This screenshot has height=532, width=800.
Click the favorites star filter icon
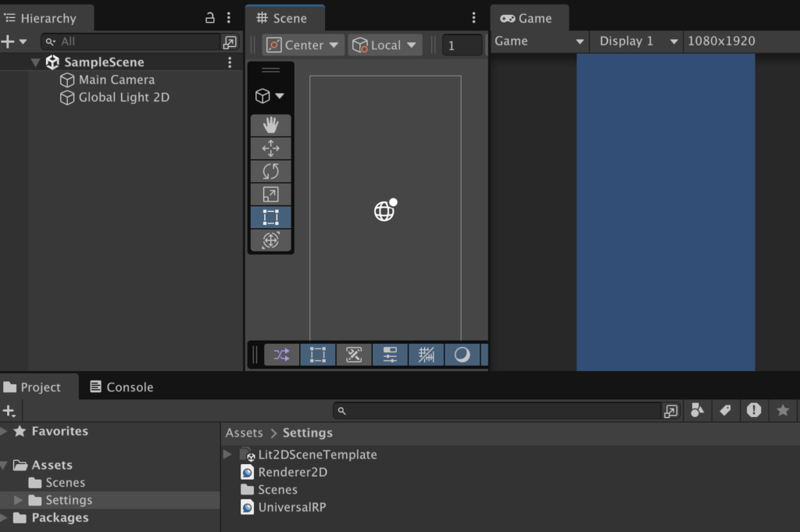pyautogui.click(x=782, y=410)
